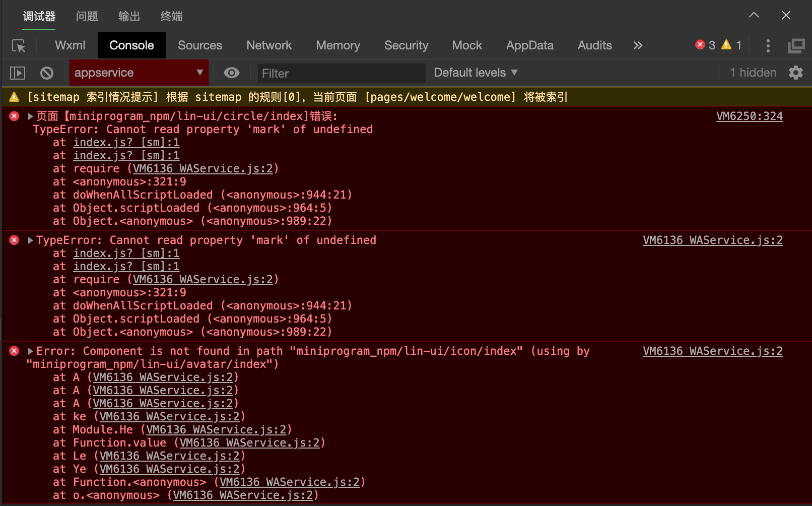Screen dimensions: 812x506
Task: Select the Console tab
Action: 131,45
